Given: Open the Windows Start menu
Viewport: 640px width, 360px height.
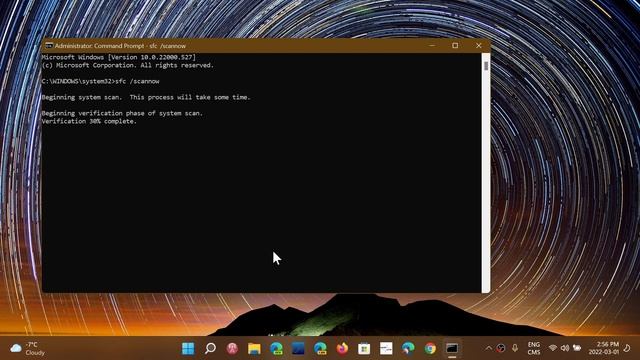Looking at the screenshot, I should click(188, 349).
